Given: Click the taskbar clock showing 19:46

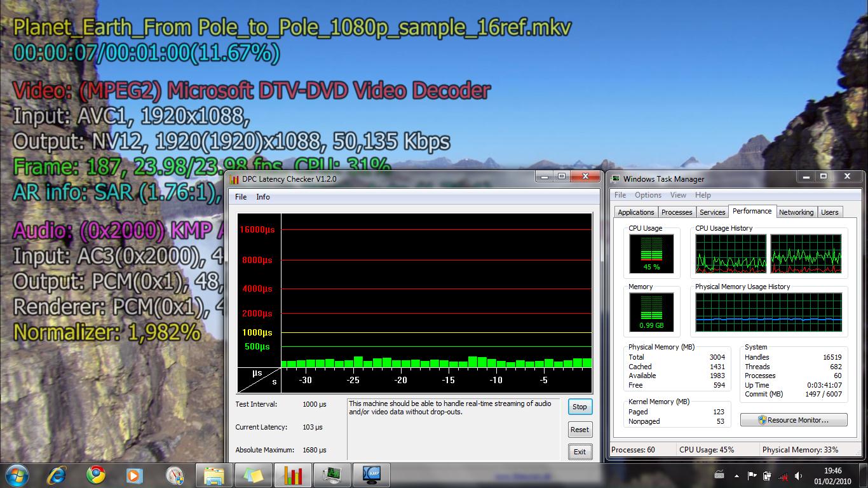Looking at the screenshot, I should coord(832,475).
